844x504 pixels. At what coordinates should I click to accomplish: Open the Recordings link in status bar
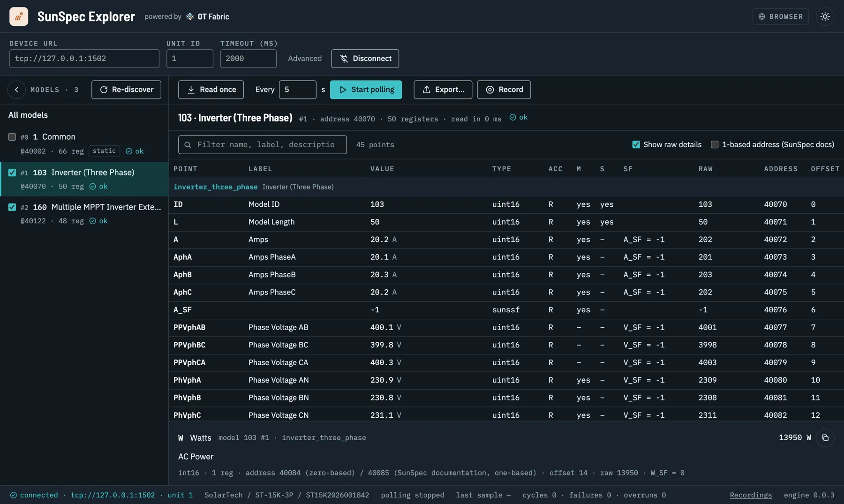(751, 495)
